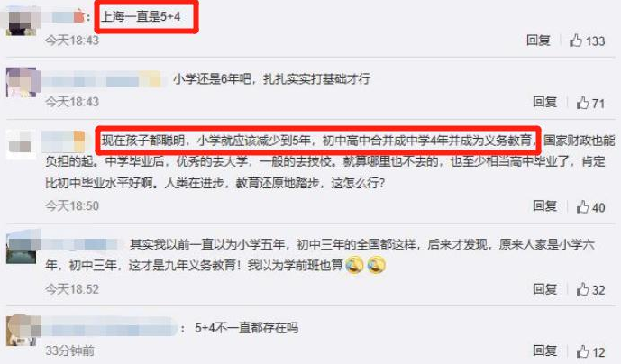Reply to the 5+4不一直都存在吗 comment
This screenshot has width=621, height=364.
tap(545, 350)
